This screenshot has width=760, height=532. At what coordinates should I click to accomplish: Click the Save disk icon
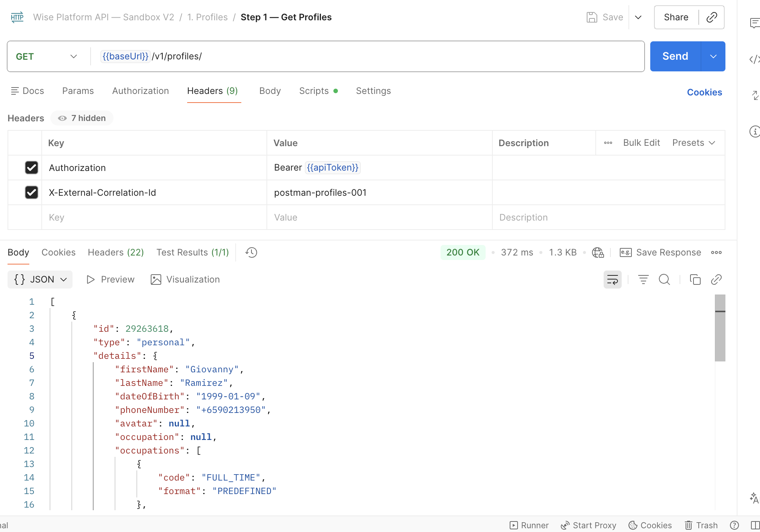pos(592,17)
